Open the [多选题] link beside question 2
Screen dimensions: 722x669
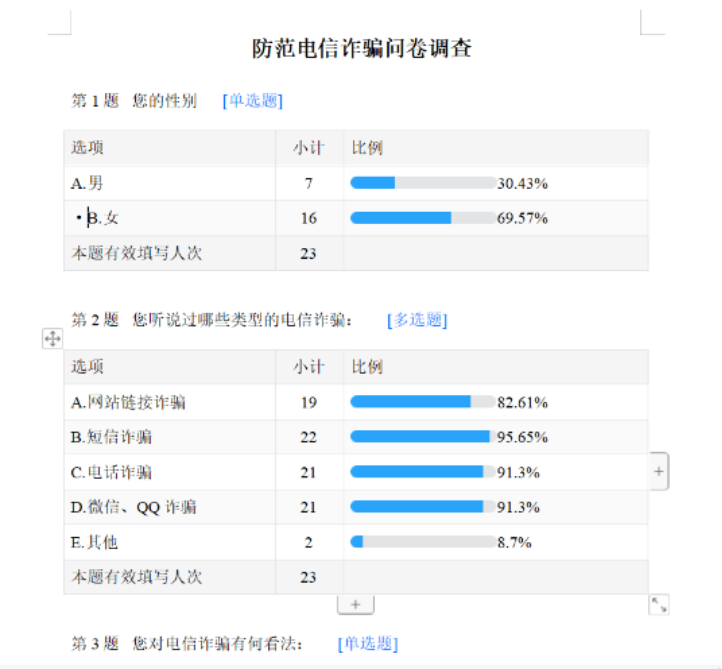coord(417,320)
